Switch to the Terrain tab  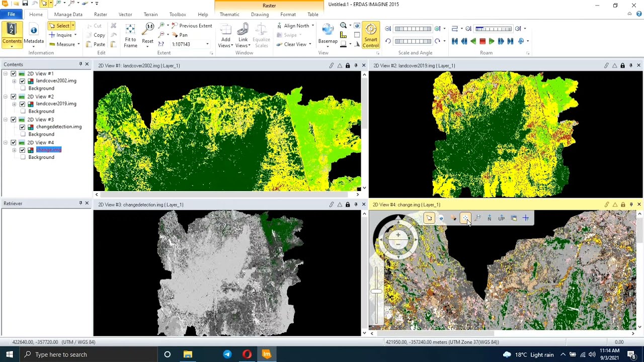coord(150,15)
